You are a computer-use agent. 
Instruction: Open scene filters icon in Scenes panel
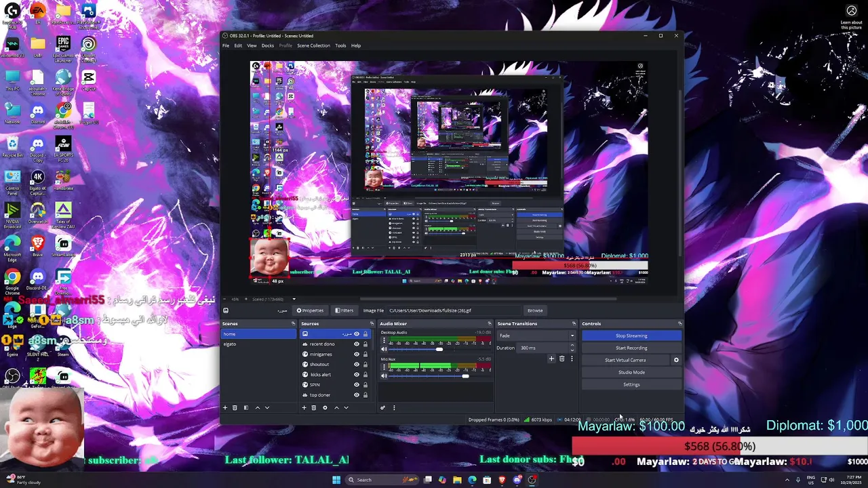point(245,407)
